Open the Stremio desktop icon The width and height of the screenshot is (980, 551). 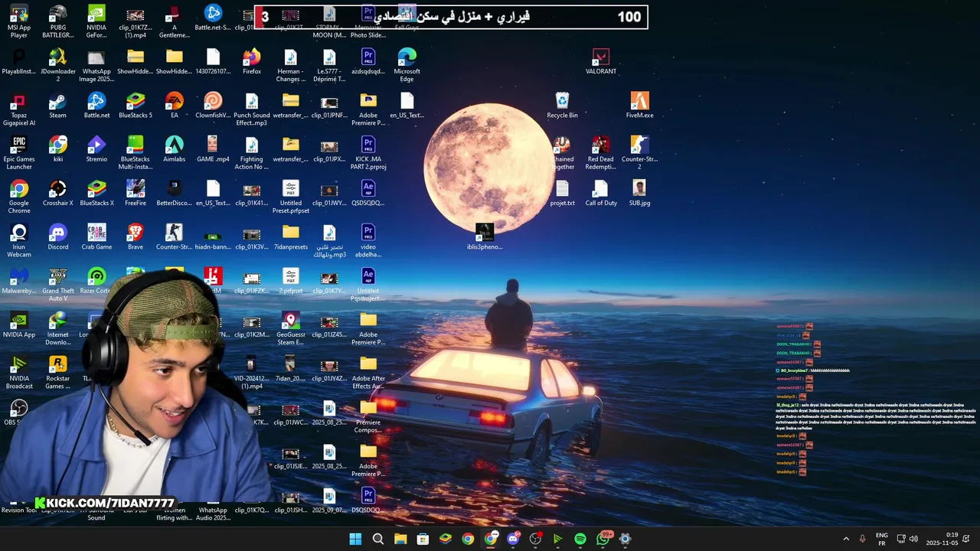pyautogui.click(x=96, y=149)
